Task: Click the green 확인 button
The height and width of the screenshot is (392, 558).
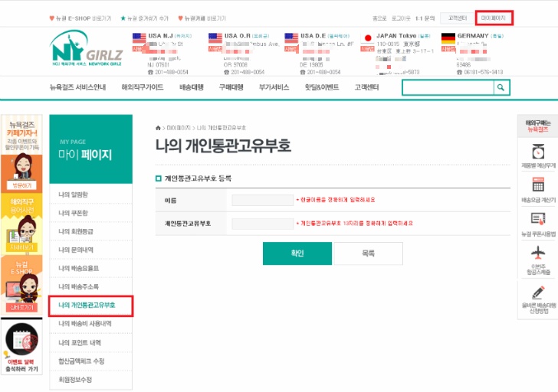Action: 297,253
